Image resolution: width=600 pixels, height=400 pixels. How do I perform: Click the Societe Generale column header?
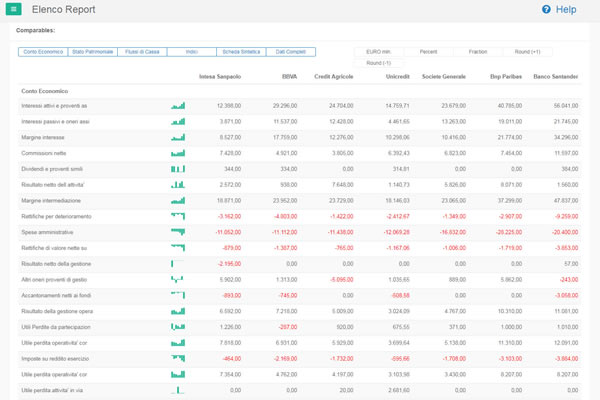pyautogui.click(x=444, y=77)
